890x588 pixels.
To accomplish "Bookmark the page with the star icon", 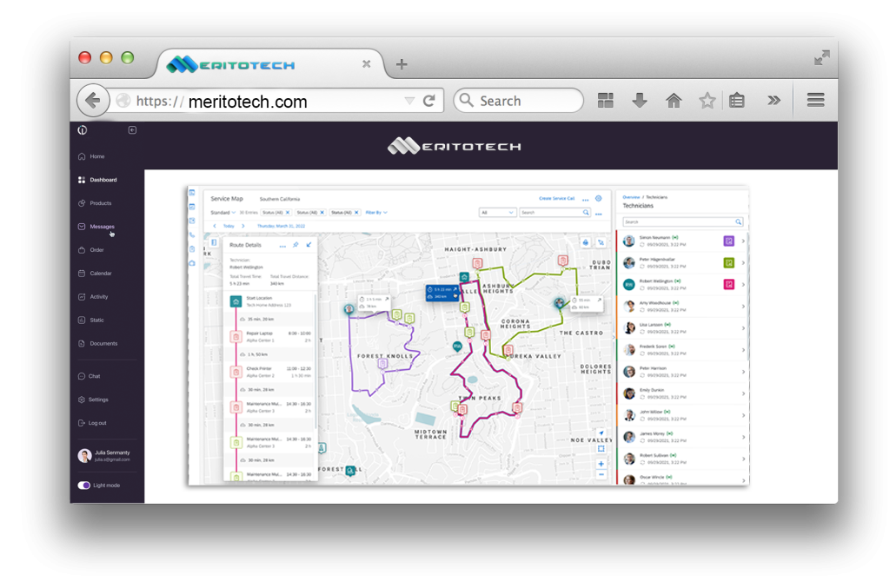I will 707,101.
